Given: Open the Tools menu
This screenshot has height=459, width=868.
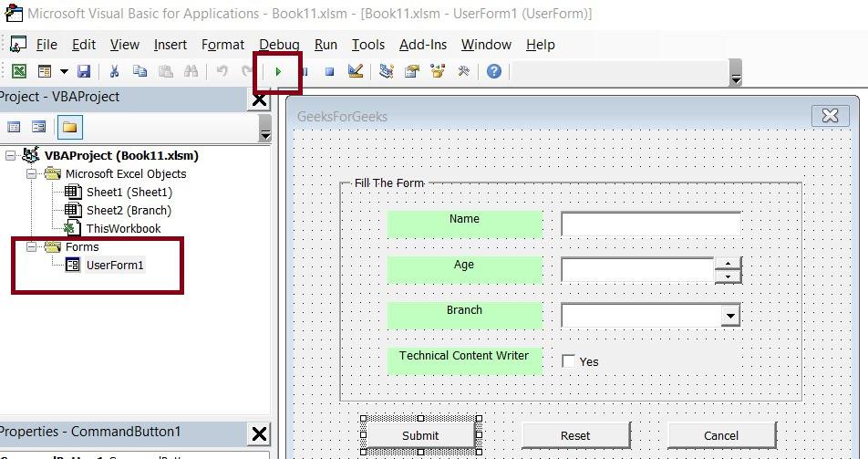Looking at the screenshot, I should (x=368, y=45).
